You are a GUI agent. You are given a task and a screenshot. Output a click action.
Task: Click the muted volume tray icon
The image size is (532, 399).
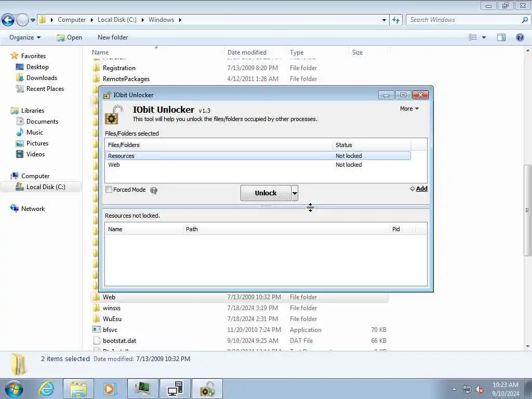[480, 390]
